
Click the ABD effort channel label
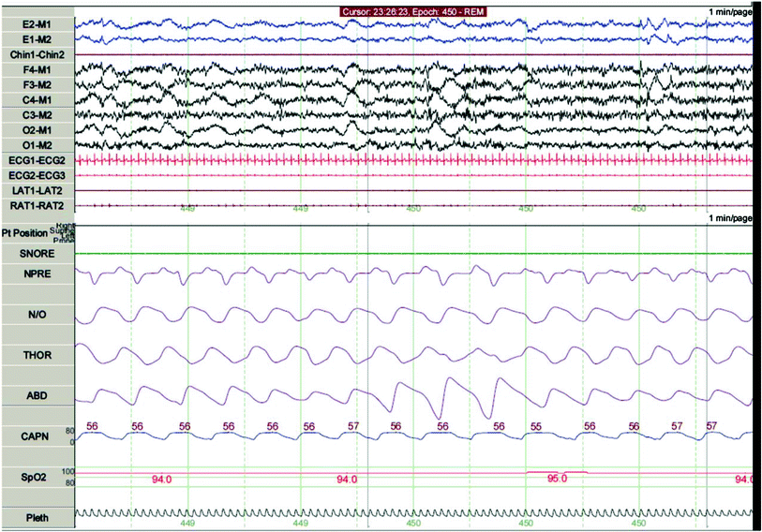tap(37, 395)
